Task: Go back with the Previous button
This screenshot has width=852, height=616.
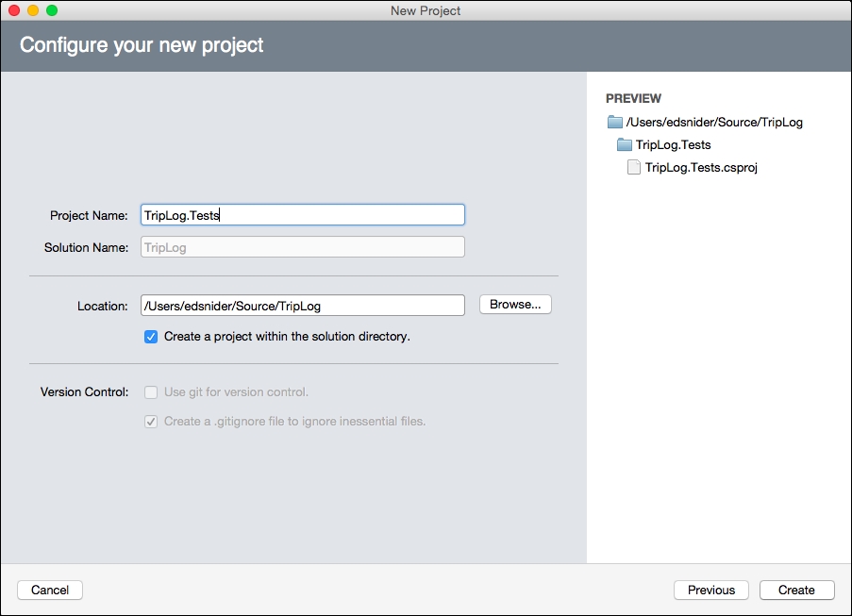Action: pyautogui.click(x=711, y=590)
